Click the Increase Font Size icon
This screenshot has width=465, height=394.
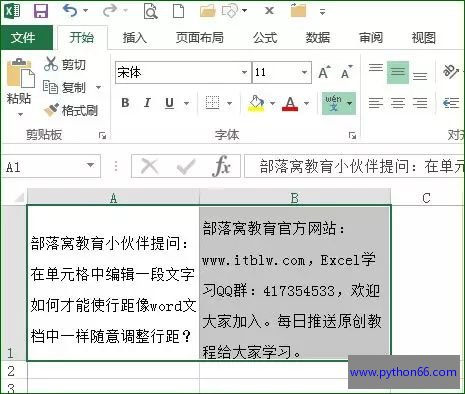pyautogui.click(x=324, y=72)
